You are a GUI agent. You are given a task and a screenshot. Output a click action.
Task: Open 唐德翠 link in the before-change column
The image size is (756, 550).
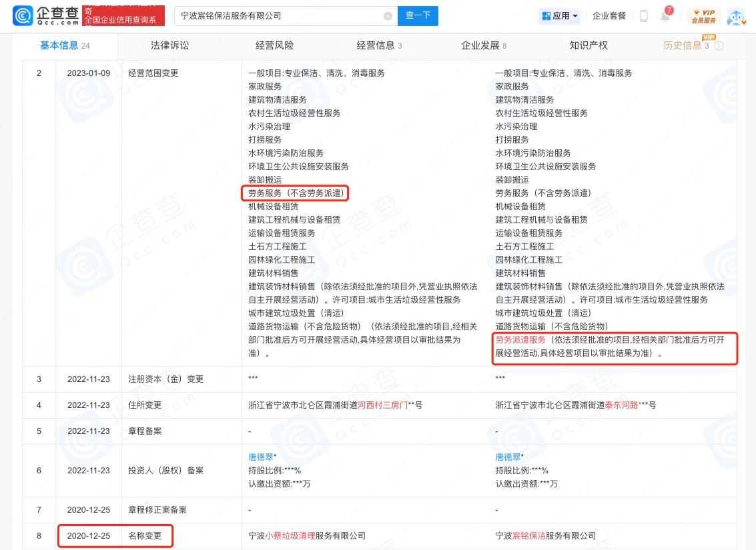(261, 457)
